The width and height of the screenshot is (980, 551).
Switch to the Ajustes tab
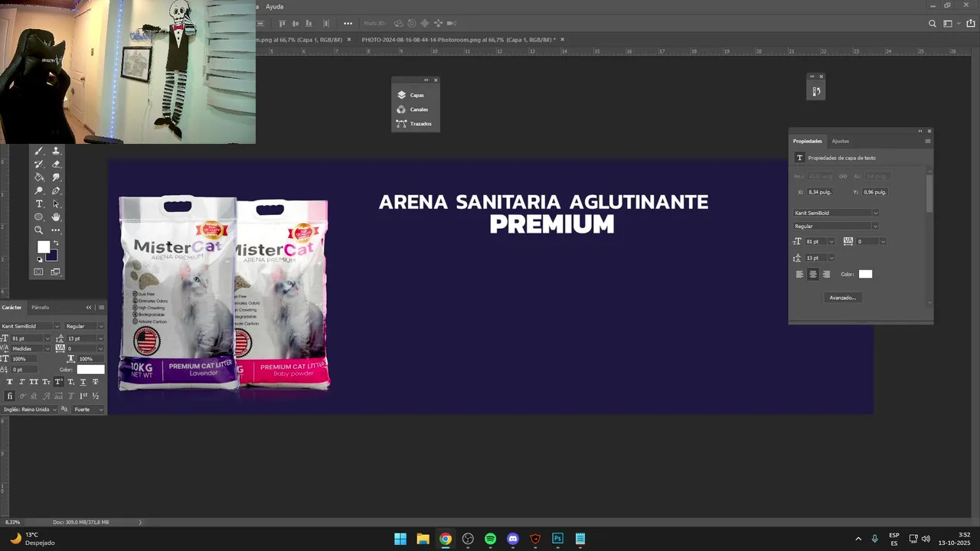(x=841, y=141)
